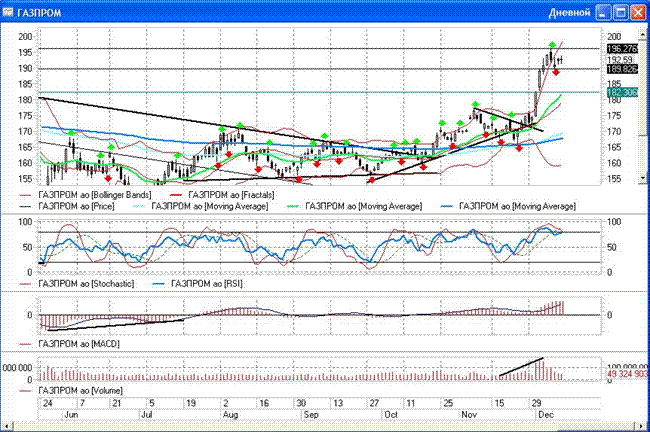Image resolution: width=650 pixels, height=432 pixels.
Task: Click the price pane scroll up arrow
Action: coord(643,34)
